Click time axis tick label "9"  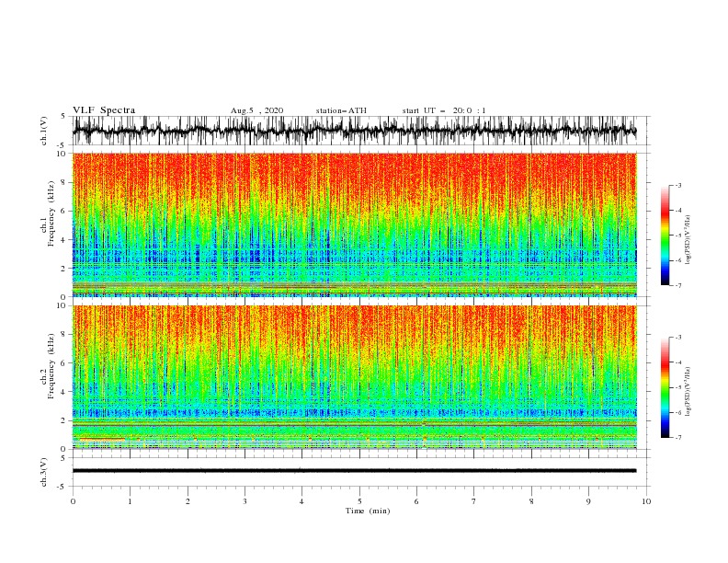coord(588,501)
